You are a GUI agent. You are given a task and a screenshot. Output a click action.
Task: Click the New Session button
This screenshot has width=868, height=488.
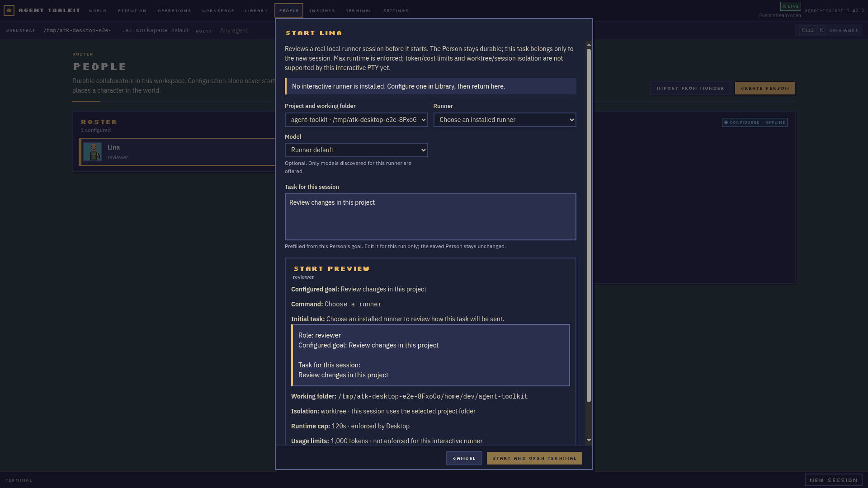coord(834,480)
